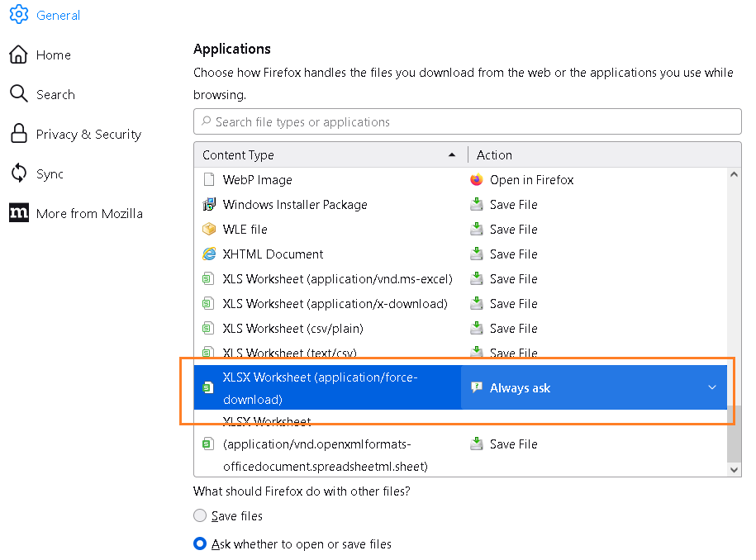
Task: Click the Search magnifier sidebar icon
Action: point(18,94)
